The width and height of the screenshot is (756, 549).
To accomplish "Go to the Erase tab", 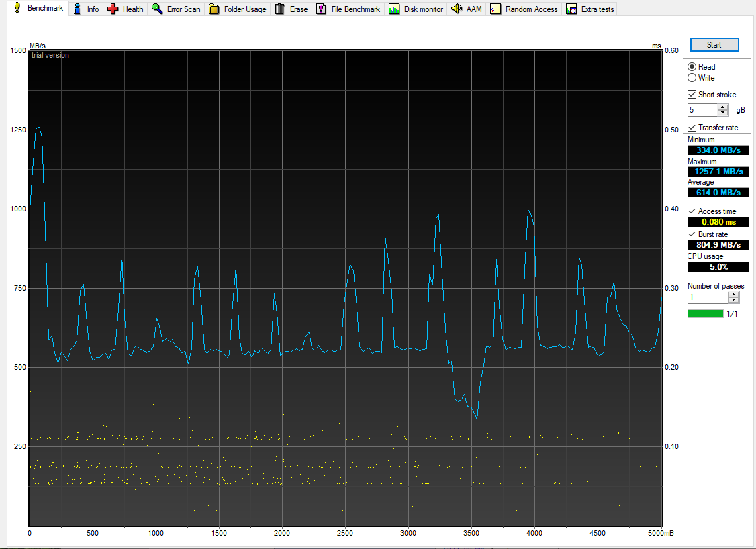I will [x=291, y=9].
